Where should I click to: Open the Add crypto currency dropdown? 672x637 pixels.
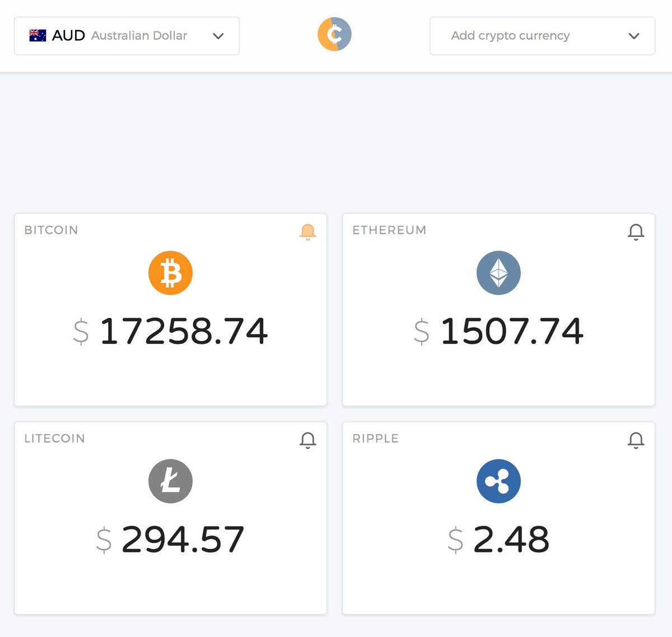(542, 36)
